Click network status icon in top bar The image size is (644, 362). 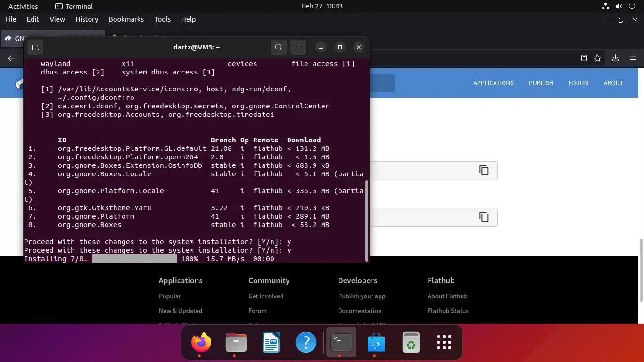[x=606, y=6]
